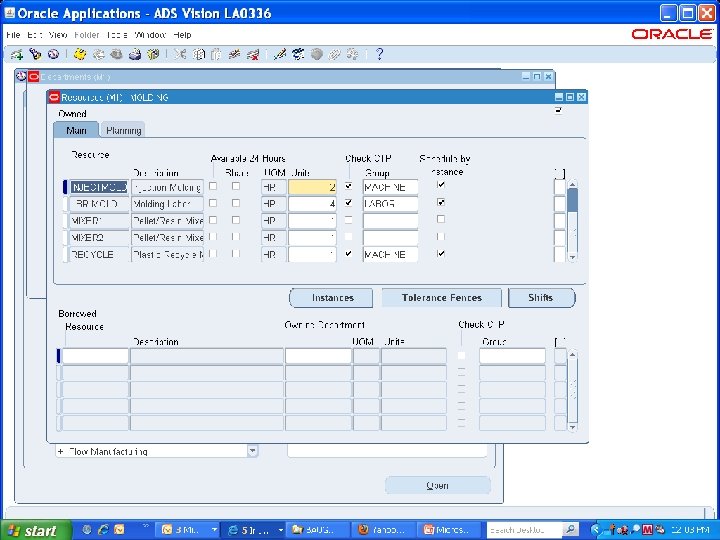This screenshot has width=720, height=540.
Task: Click the owned resources scrollbar down arrow
Action: coord(572,257)
